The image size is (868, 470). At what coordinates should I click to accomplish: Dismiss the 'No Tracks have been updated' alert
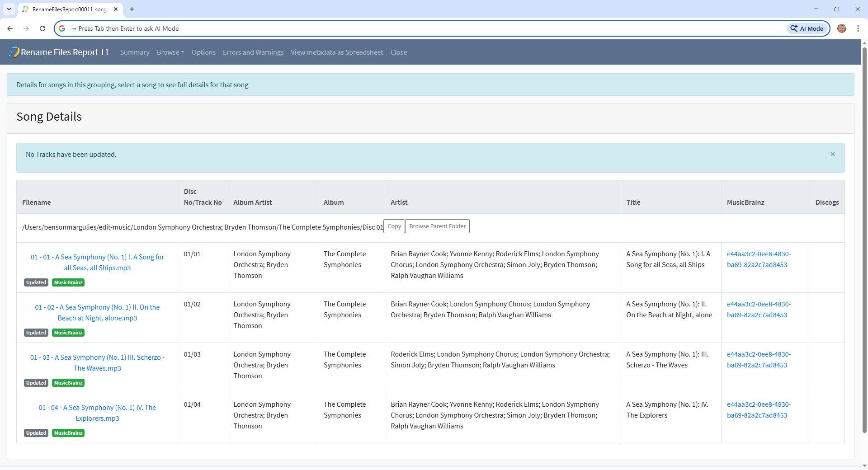(832, 155)
